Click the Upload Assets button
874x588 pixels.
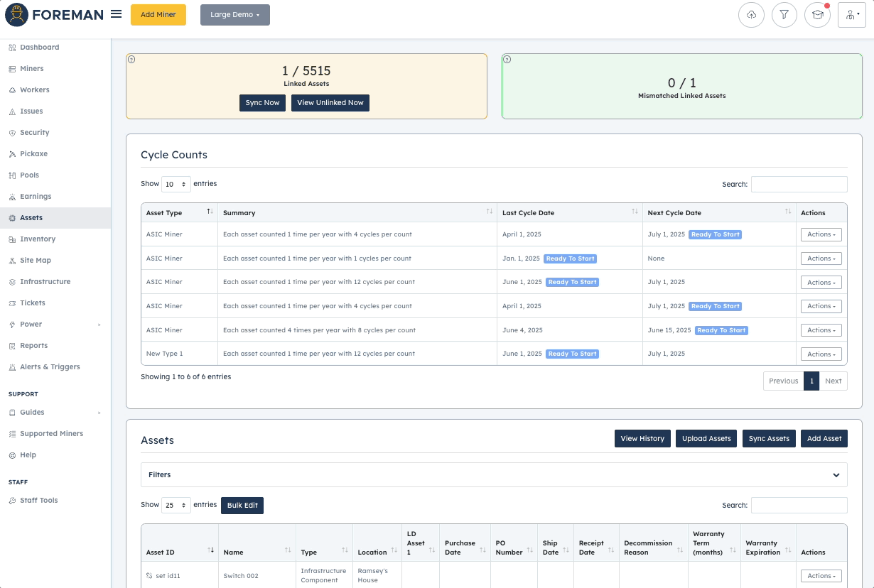[706, 439]
